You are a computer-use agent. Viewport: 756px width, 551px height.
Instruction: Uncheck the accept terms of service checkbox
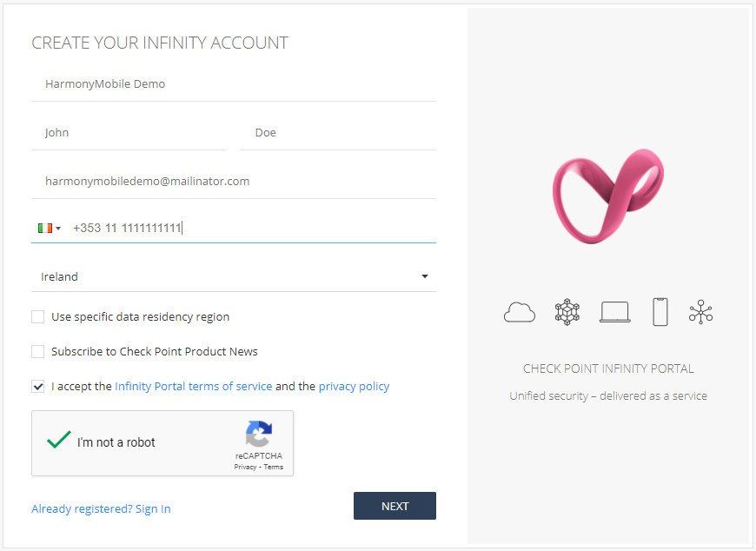click(37, 386)
